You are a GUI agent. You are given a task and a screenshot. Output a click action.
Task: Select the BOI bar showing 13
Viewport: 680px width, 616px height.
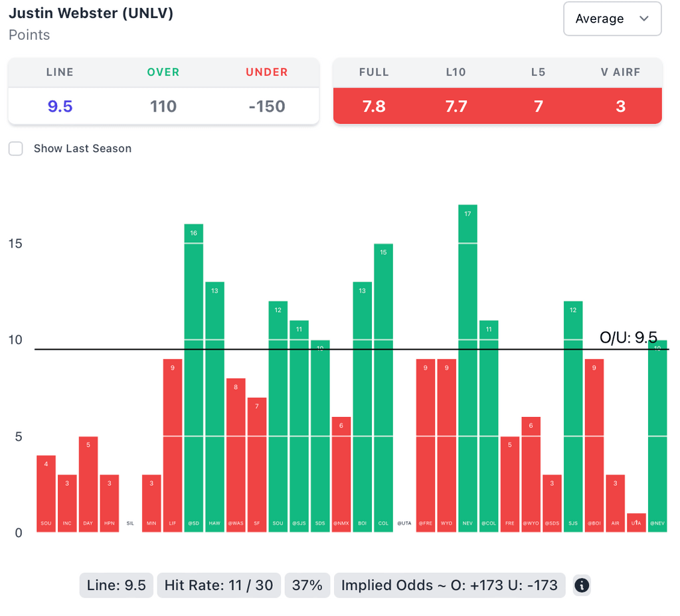362,407
